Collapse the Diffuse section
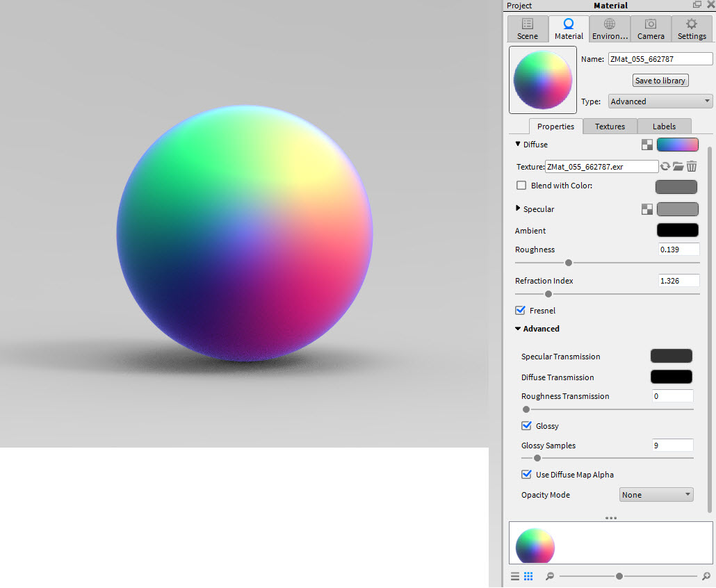Screen dimensions: 716x588 tap(518, 145)
